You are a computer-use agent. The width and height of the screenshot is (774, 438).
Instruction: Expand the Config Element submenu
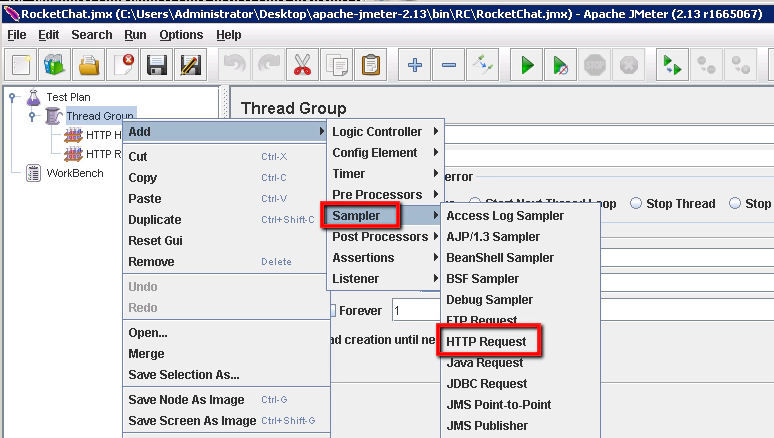[x=385, y=153]
